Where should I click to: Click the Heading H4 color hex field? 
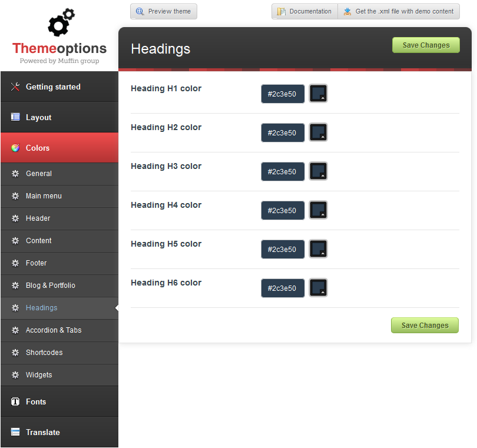point(283,211)
